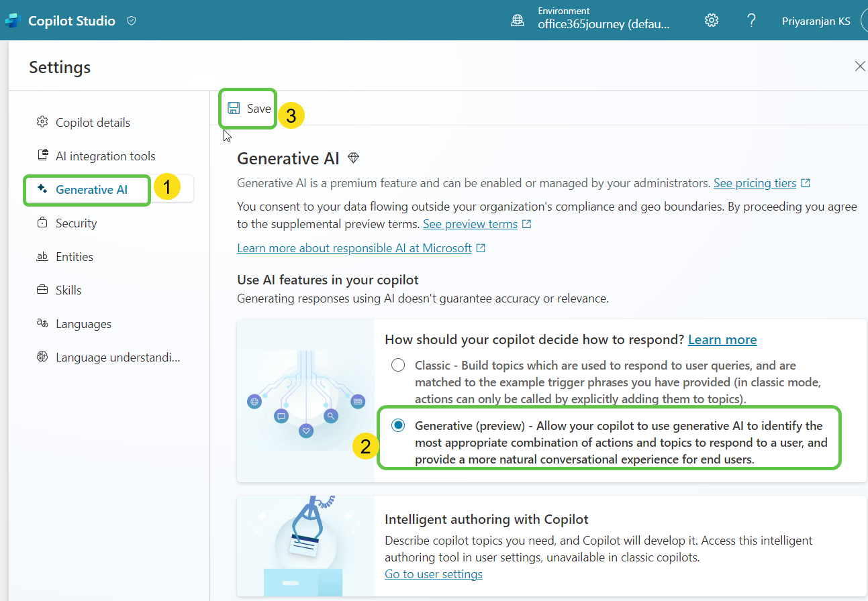Select the Generative (preview) radio button

click(x=399, y=425)
